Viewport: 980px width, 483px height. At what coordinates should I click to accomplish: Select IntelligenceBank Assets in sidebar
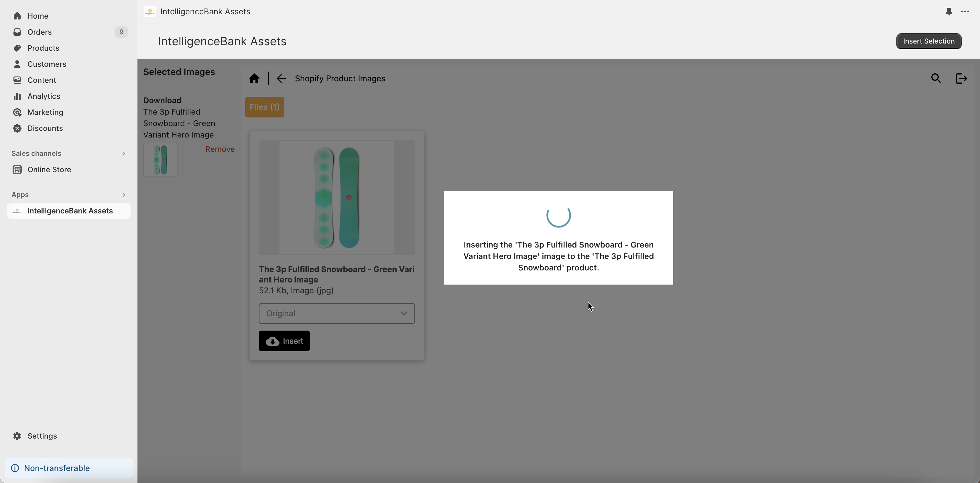[70, 211]
